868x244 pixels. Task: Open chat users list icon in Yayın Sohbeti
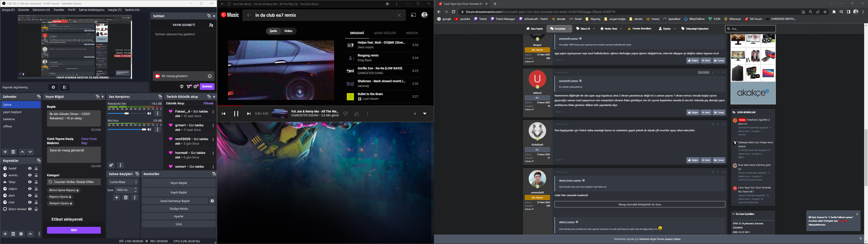(211, 25)
